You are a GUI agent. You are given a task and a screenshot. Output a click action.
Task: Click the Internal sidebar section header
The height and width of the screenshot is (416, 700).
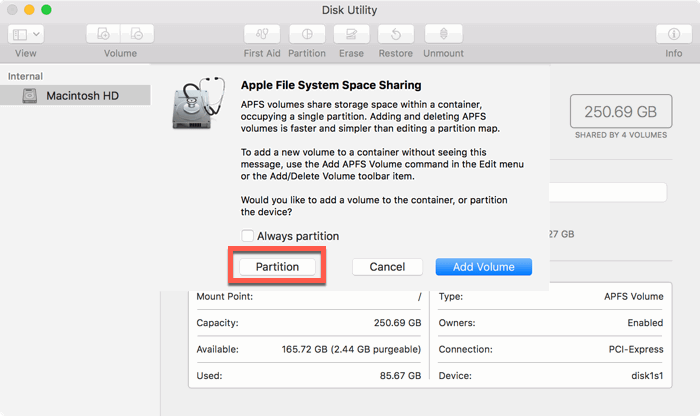click(x=27, y=75)
